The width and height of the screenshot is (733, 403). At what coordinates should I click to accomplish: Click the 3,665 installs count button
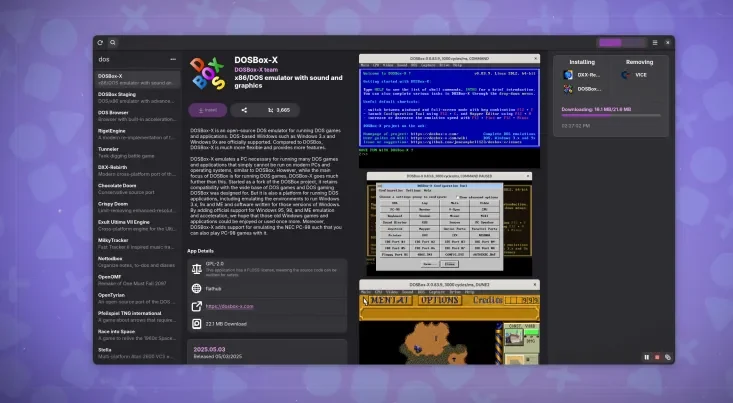tap(279, 110)
